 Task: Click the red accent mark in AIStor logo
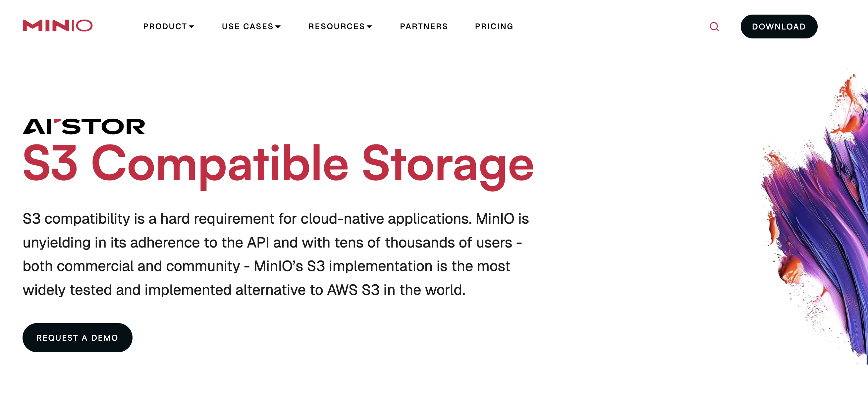click(57, 121)
